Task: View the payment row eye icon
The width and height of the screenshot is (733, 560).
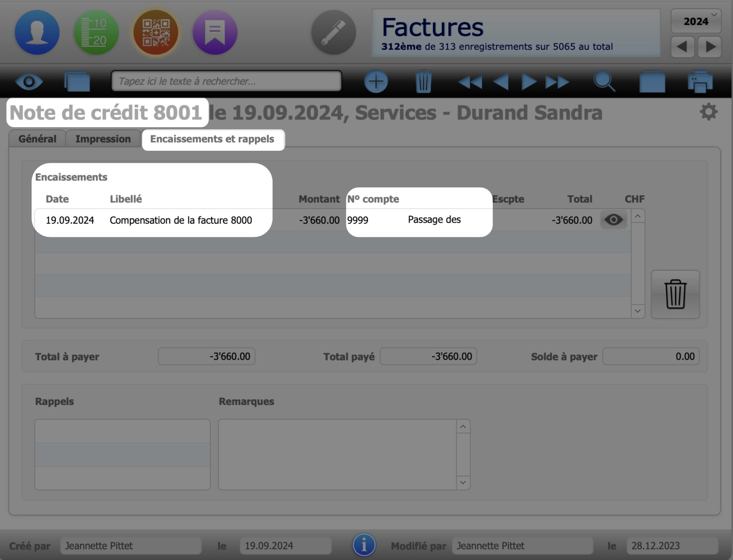Action: coord(613,220)
